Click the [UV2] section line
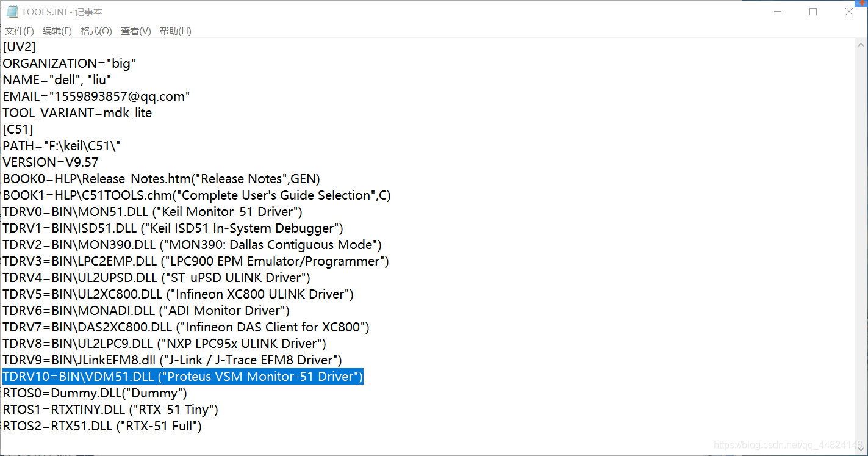This screenshot has height=456, width=868. 19,47
